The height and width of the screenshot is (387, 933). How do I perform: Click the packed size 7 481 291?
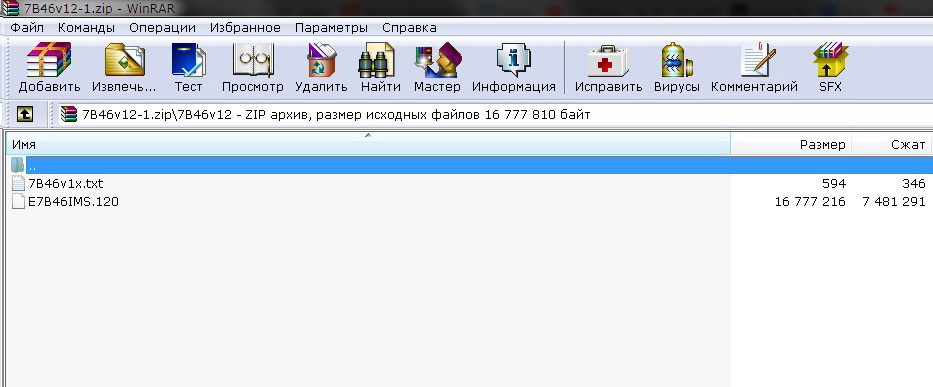pyautogui.click(x=894, y=202)
